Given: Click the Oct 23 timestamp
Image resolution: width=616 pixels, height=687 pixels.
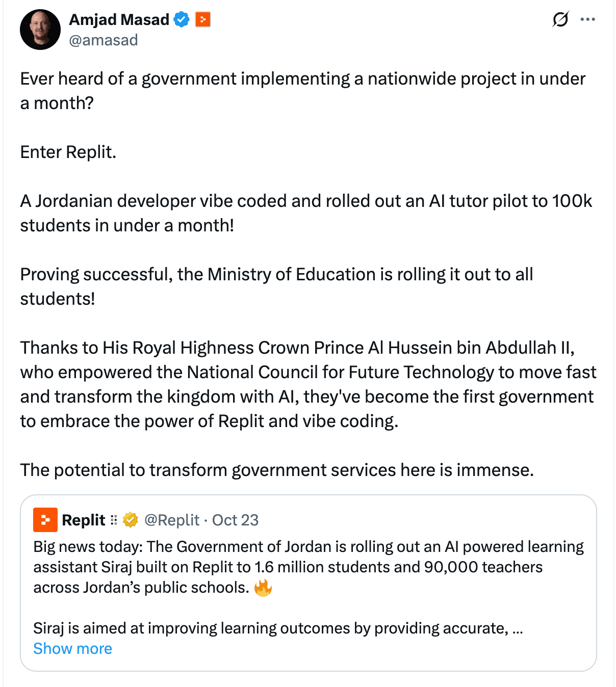Looking at the screenshot, I should click(235, 520).
